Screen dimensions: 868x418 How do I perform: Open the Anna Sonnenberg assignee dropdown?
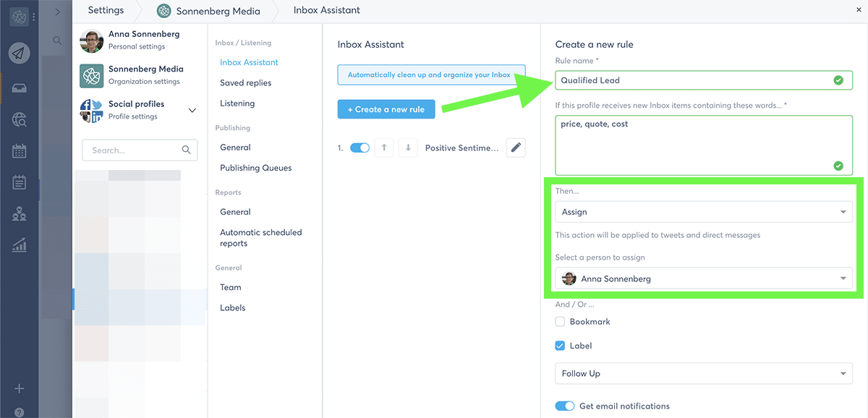click(704, 278)
